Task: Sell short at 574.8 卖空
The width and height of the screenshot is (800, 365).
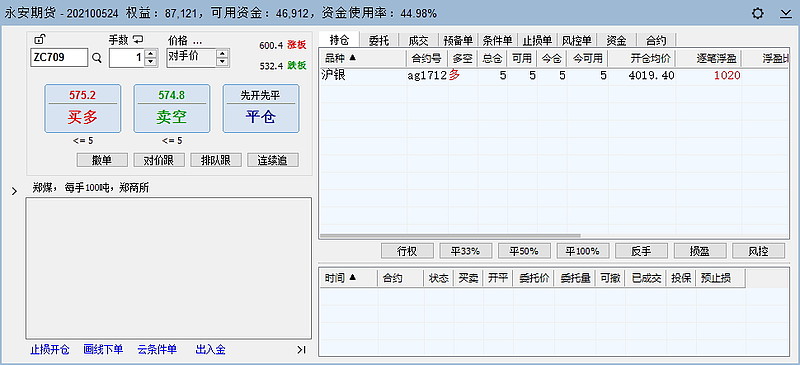Action: point(171,109)
